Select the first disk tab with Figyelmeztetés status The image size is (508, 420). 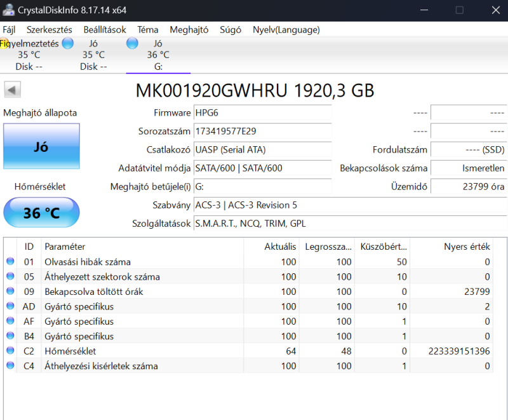tap(29, 55)
